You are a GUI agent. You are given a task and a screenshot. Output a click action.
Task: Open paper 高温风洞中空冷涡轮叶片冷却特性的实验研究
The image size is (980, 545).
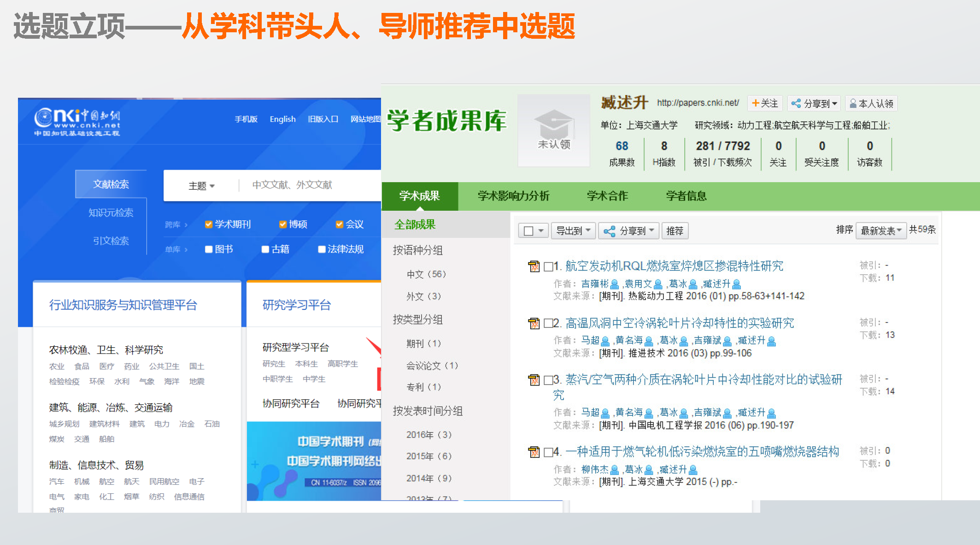pyautogui.click(x=680, y=323)
